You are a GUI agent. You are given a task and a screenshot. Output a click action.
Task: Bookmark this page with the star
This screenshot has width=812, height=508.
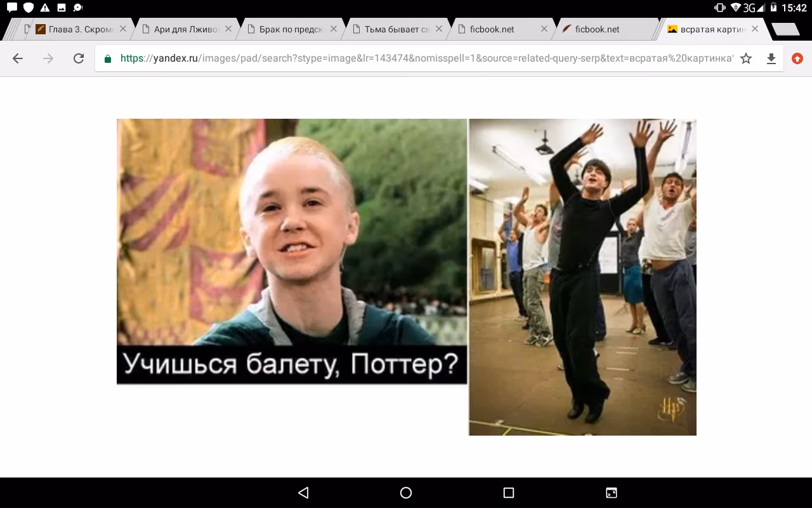pos(746,58)
